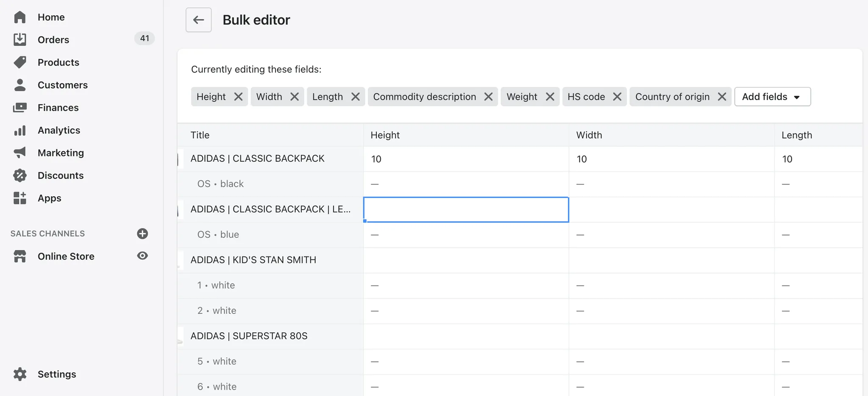Click SUPERSTAR 80S product thumbnail

point(180,337)
